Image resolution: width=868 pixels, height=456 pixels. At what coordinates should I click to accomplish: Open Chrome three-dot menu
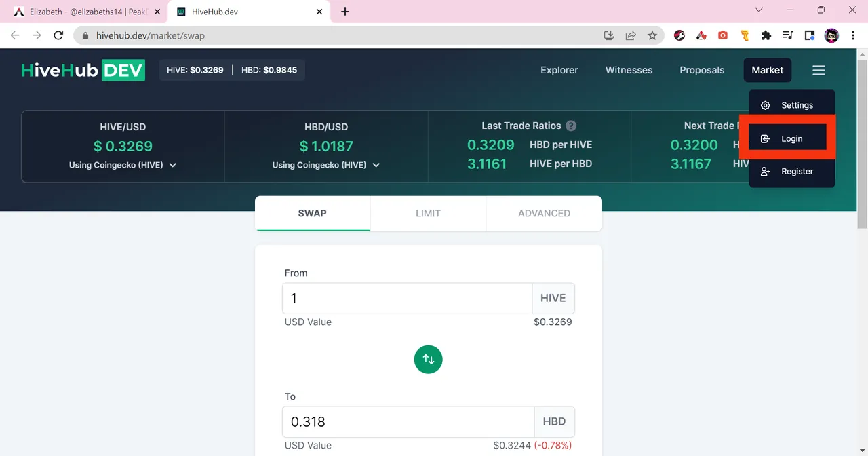[x=853, y=35]
